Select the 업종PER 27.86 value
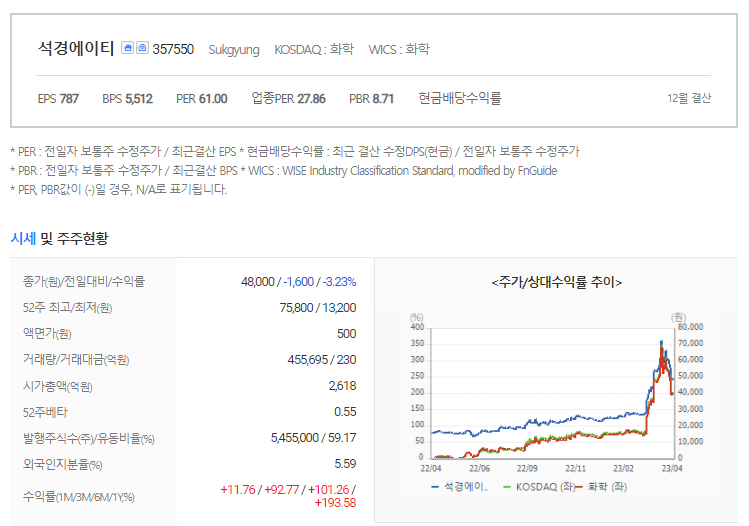This screenshot has width=749, height=526. pyautogui.click(x=289, y=98)
